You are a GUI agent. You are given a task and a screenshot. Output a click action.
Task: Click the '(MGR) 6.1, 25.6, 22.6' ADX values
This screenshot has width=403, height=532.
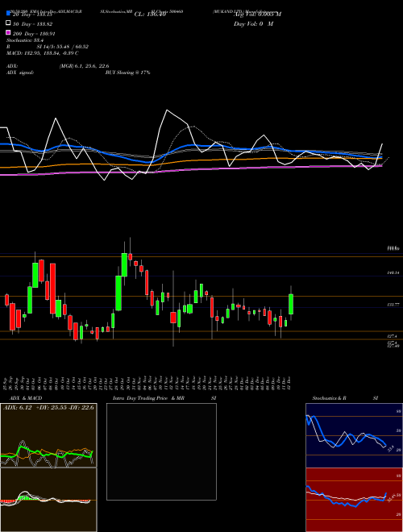(x=84, y=66)
